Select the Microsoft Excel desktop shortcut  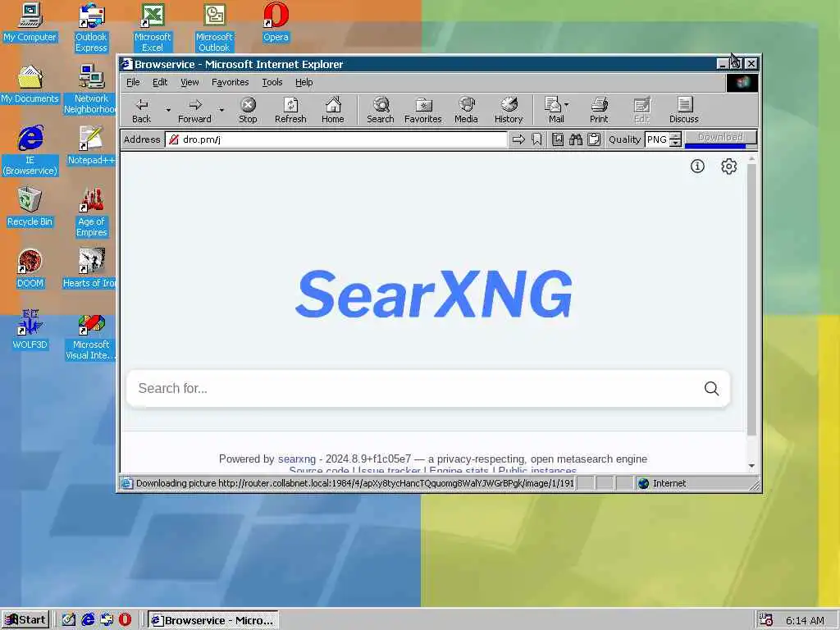pyautogui.click(x=153, y=28)
